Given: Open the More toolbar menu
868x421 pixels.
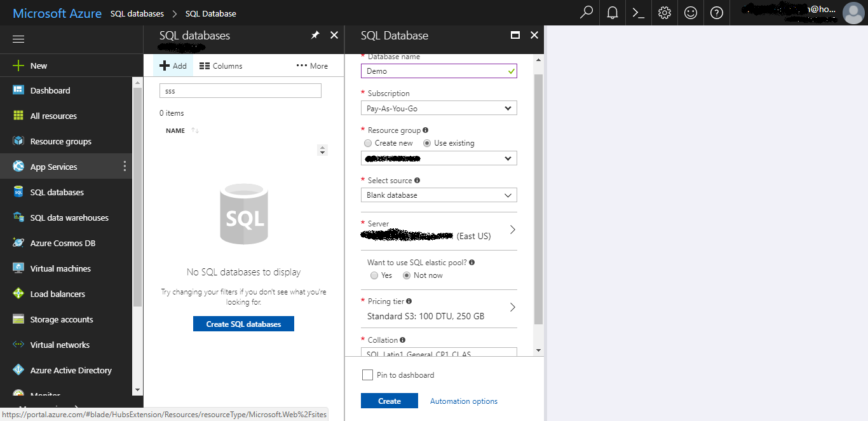Looking at the screenshot, I should pos(311,65).
